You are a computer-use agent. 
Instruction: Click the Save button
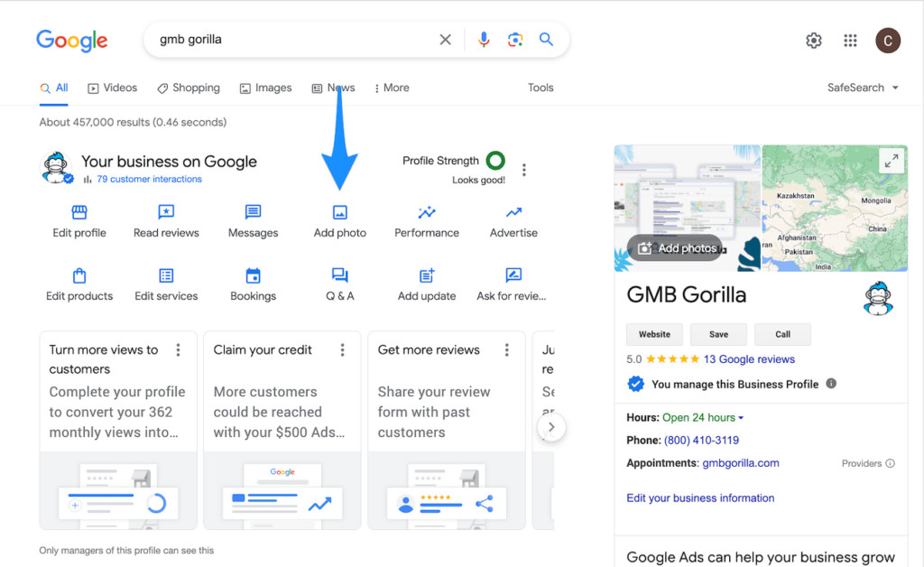coord(718,334)
